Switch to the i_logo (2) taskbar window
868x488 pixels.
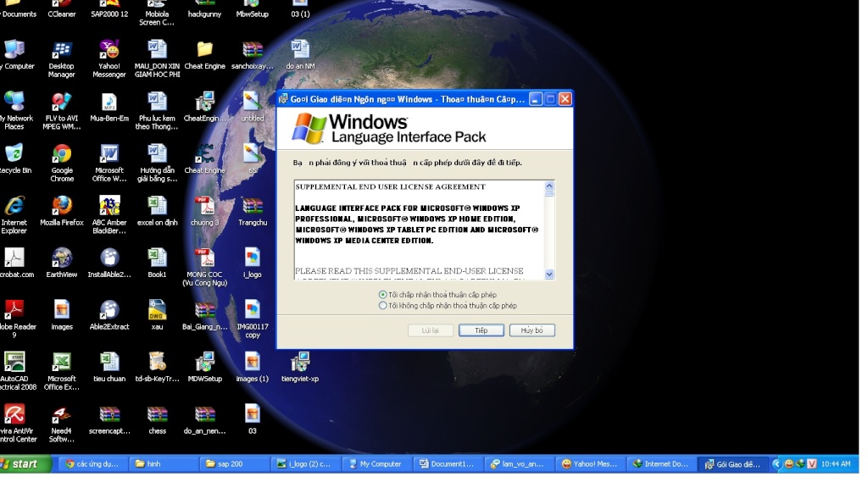click(x=305, y=463)
